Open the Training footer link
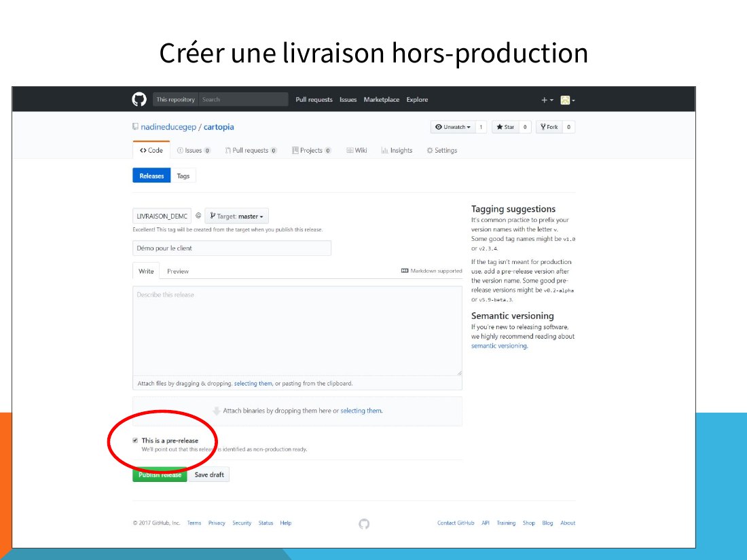This screenshot has height=560, width=747. pyautogui.click(x=506, y=523)
